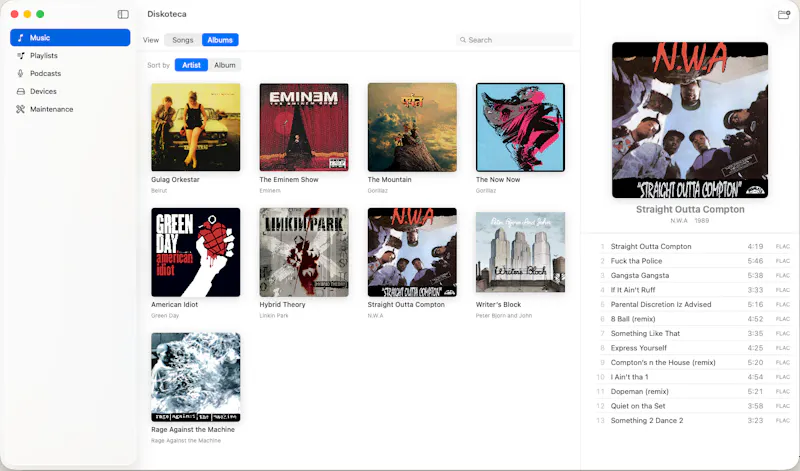Click the Podcasts microphone icon

click(20, 73)
